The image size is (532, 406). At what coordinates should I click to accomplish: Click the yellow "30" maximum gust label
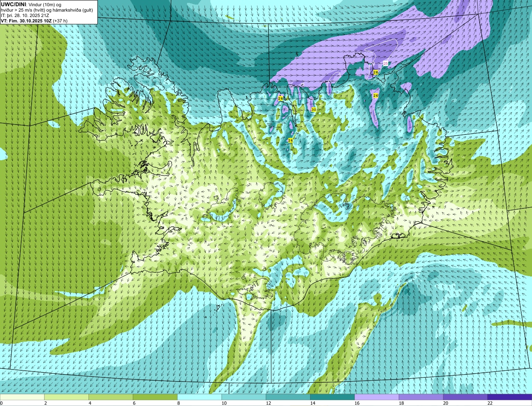(314, 110)
